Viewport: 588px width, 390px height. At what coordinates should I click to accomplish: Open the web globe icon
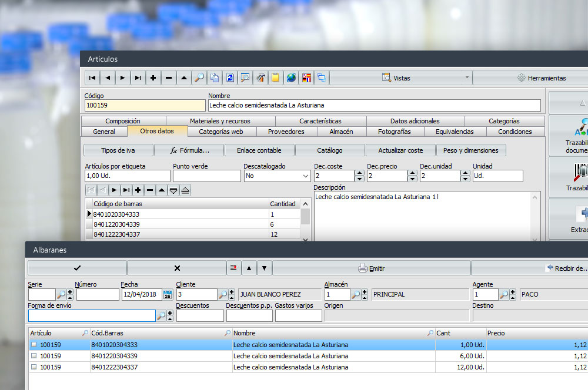[x=291, y=78]
